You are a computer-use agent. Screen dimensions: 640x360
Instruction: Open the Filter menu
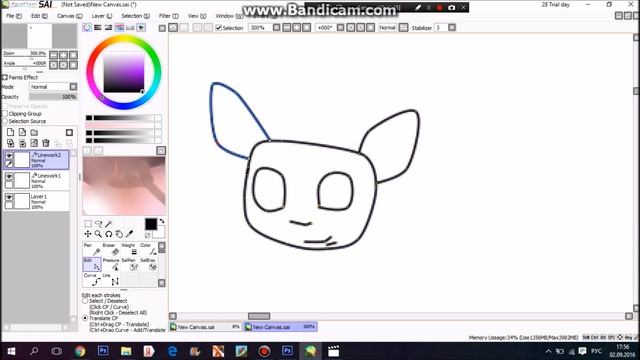[169, 16]
